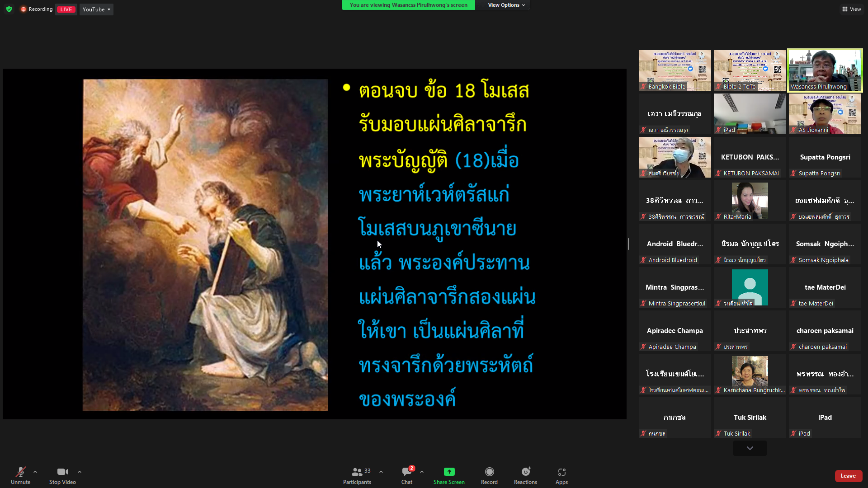Expand the arrow next to Chat

click(x=422, y=472)
